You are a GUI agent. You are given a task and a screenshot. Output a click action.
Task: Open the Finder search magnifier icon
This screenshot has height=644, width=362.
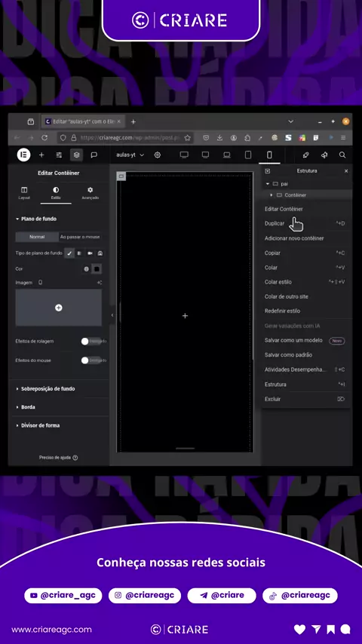(x=342, y=155)
